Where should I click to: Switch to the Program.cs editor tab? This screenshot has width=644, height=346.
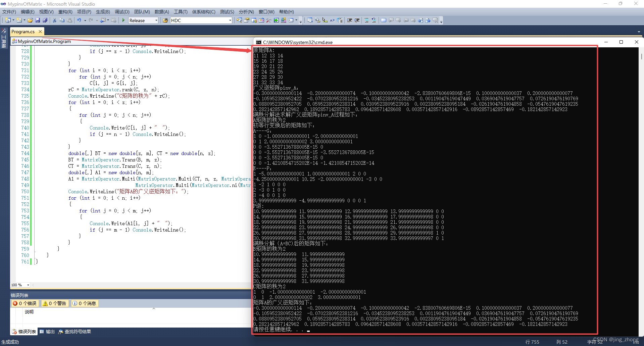(23, 32)
